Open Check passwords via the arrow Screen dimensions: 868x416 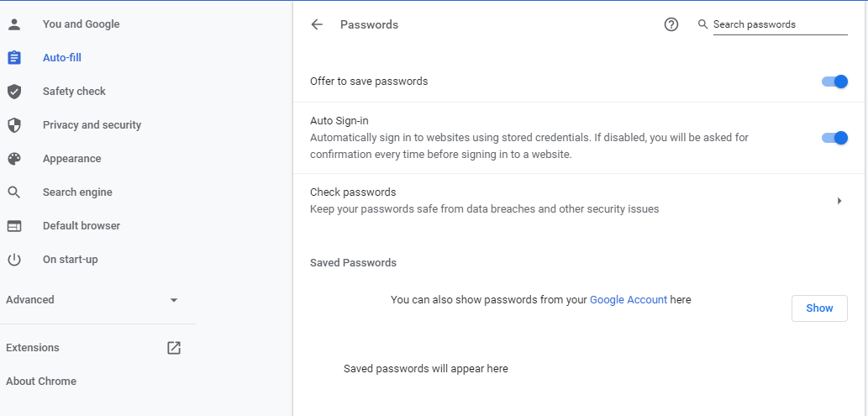[839, 201]
